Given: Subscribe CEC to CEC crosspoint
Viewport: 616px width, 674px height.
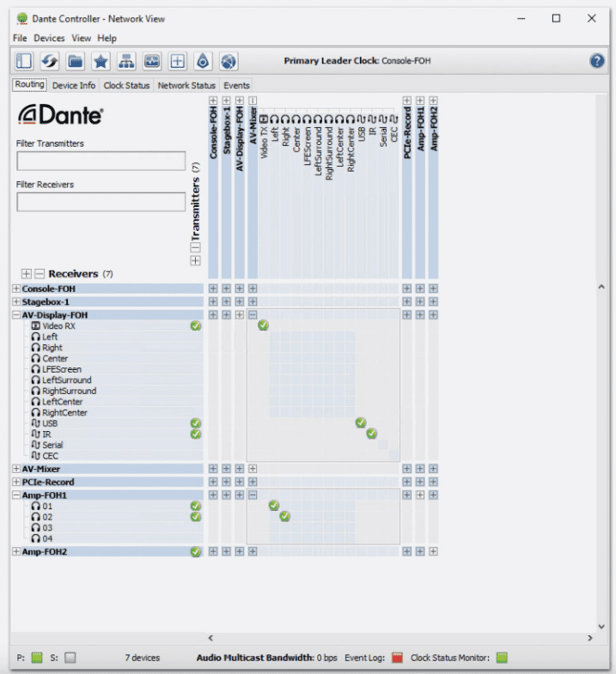Looking at the screenshot, I should click(393, 456).
